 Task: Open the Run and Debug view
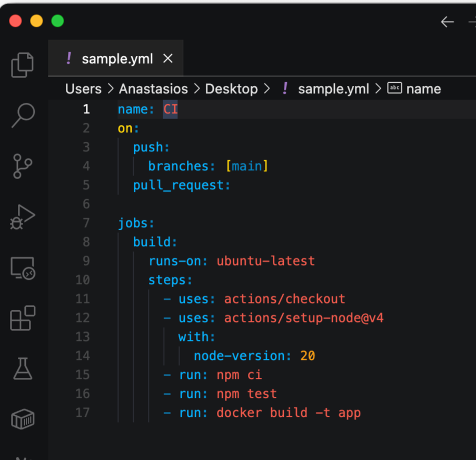[23, 217]
